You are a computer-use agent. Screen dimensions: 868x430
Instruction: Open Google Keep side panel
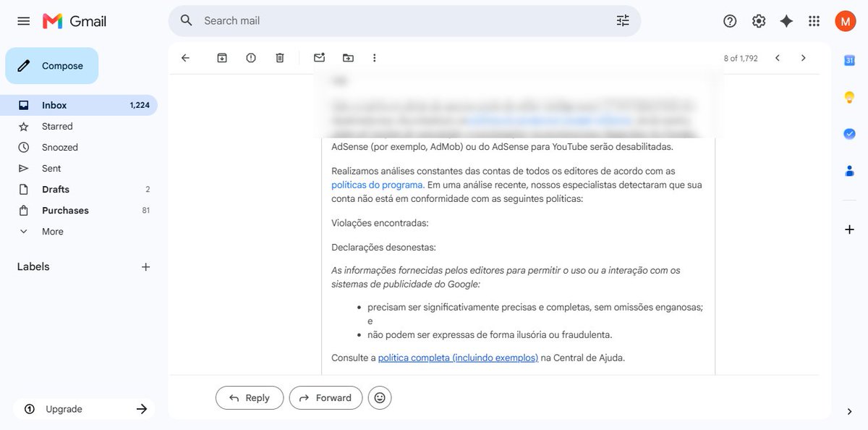[x=849, y=97]
